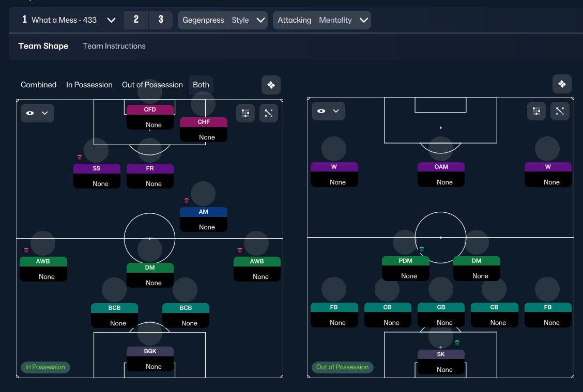Screen dimensions: 583x392
Task: Select the left CB card
Action: pos(388,315)
